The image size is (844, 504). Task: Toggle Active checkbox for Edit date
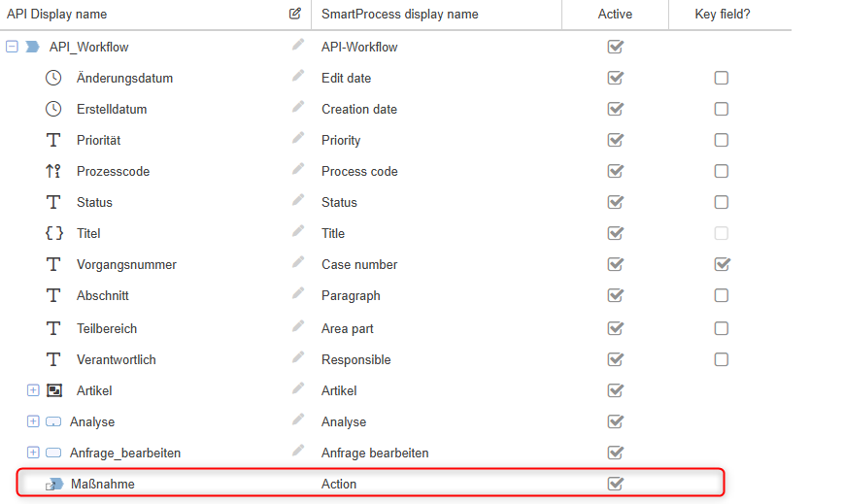(x=615, y=78)
